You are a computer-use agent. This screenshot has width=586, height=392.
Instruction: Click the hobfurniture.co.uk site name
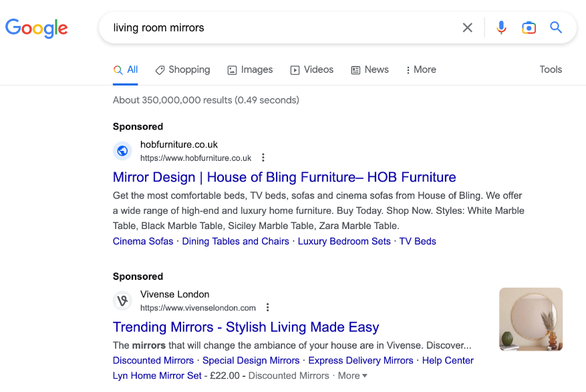(179, 144)
